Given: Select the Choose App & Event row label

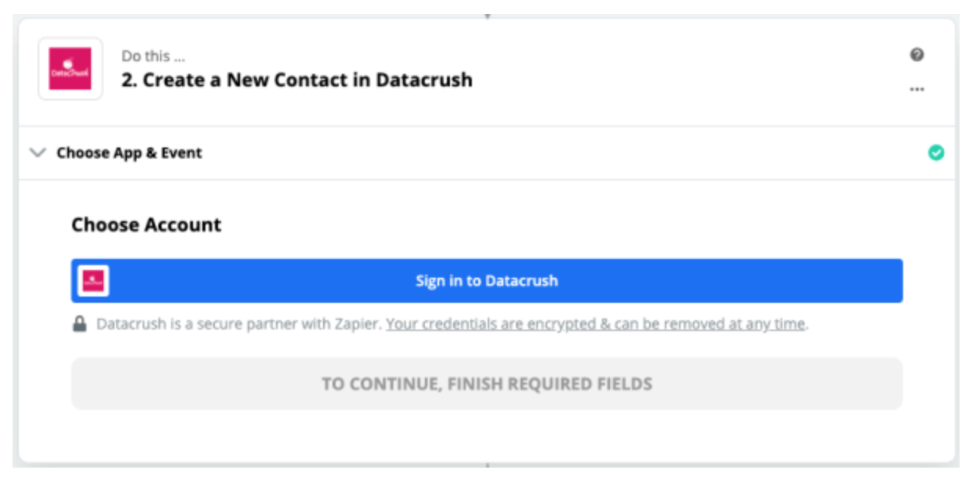Looking at the screenshot, I should coord(129,153).
